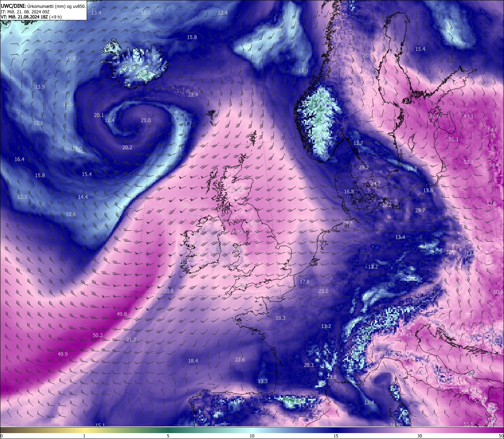The height and width of the screenshot is (439, 504).
Task: Click the 14.4 value label
Action: click(x=83, y=197)
